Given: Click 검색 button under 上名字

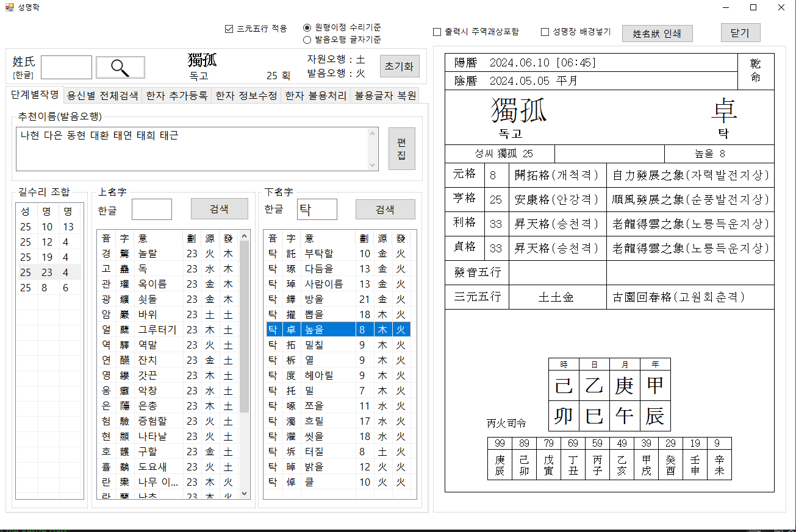Looking at the screenshot, I should [x=220, y=209].
